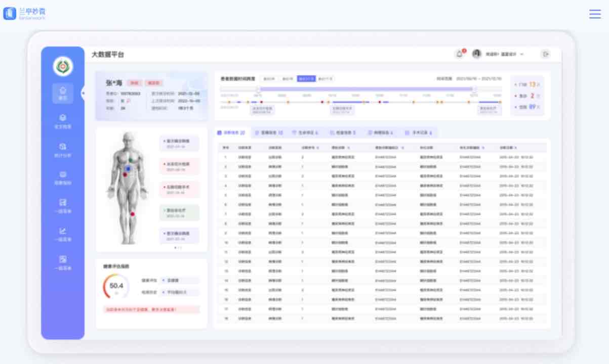Select the highlighted time range button
The height and width of the screenshot is (364, 609).
tap(306, 79)
